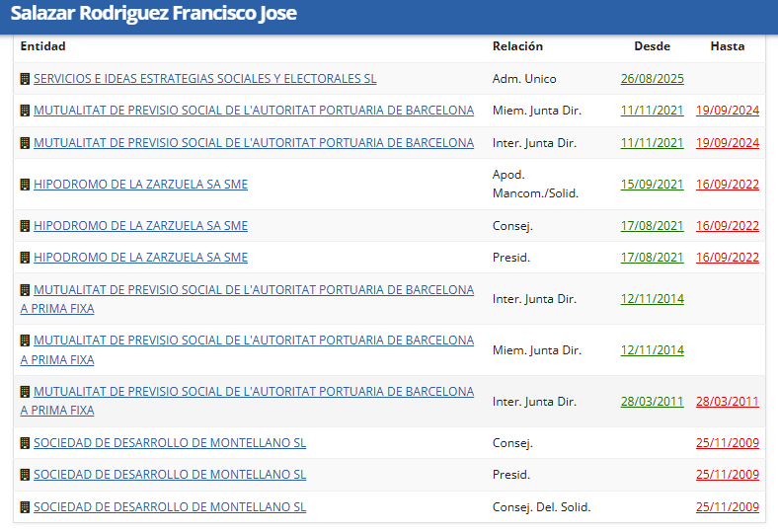The width and height of the screenshot is (778, 532).
Task: Open Sociedad de Desarrollo de Montellano Consej. link
Action: tap(170, 443)
